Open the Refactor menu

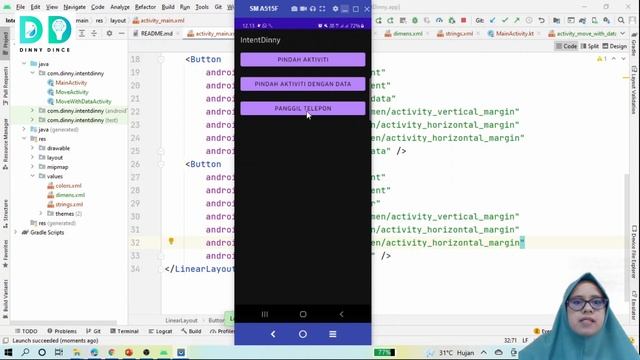point(145,7)
